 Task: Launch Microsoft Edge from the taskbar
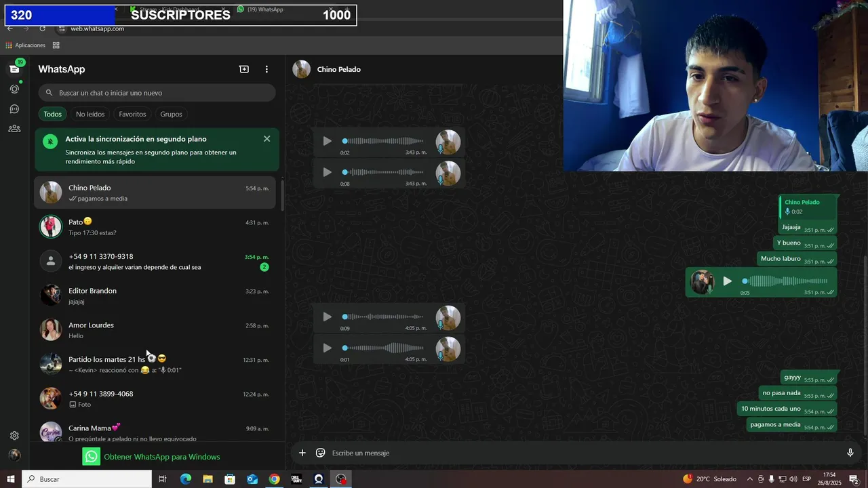pos(185,479)
